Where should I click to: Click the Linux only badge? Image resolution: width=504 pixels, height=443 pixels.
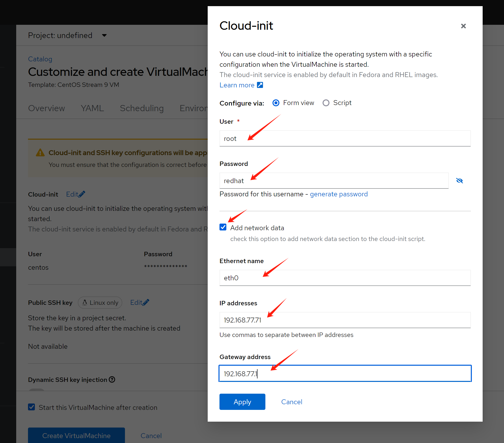100,302
